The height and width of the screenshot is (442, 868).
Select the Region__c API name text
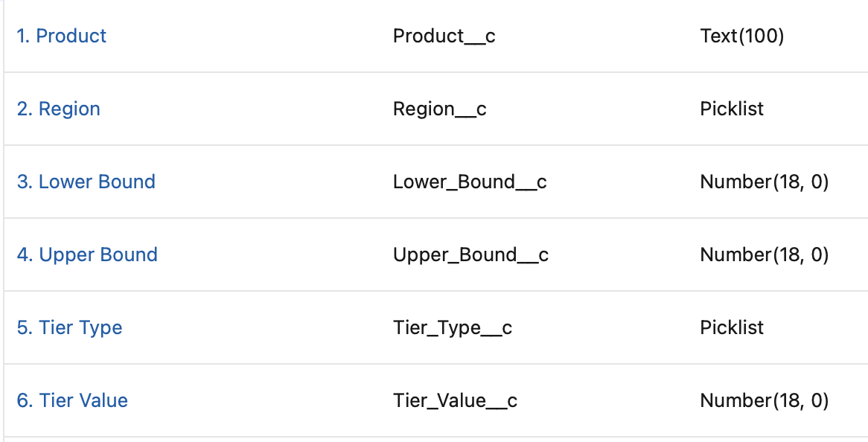click(x=439, y=109)
